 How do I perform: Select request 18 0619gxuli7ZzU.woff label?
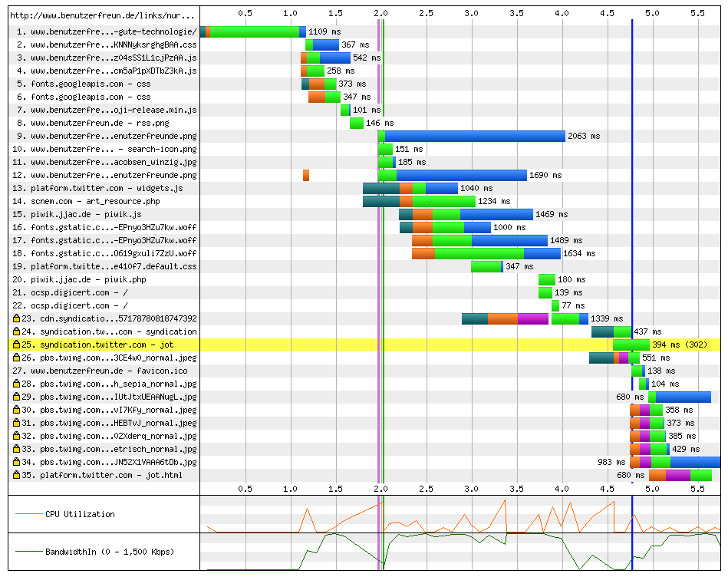[x=104, y=253]
